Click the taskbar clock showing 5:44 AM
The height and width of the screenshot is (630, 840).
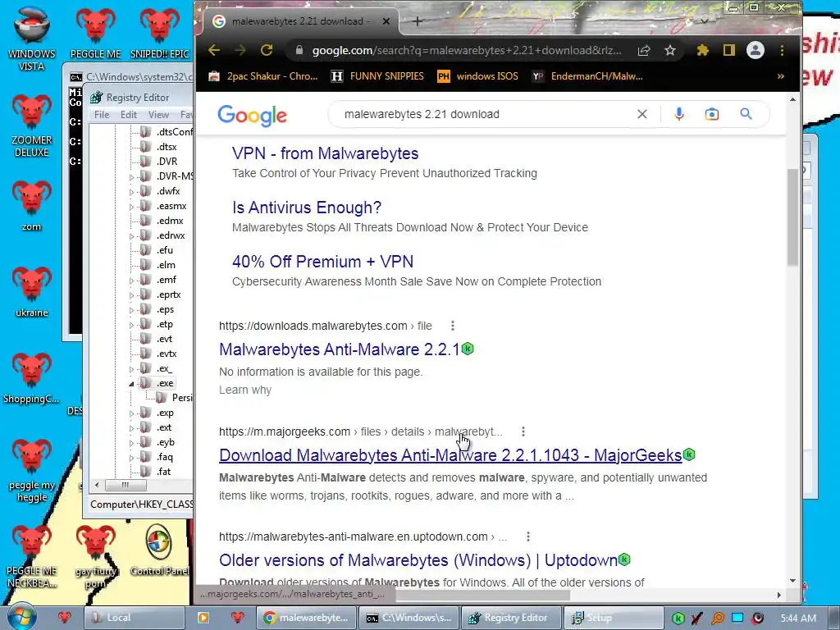click(x=798, y=618)
